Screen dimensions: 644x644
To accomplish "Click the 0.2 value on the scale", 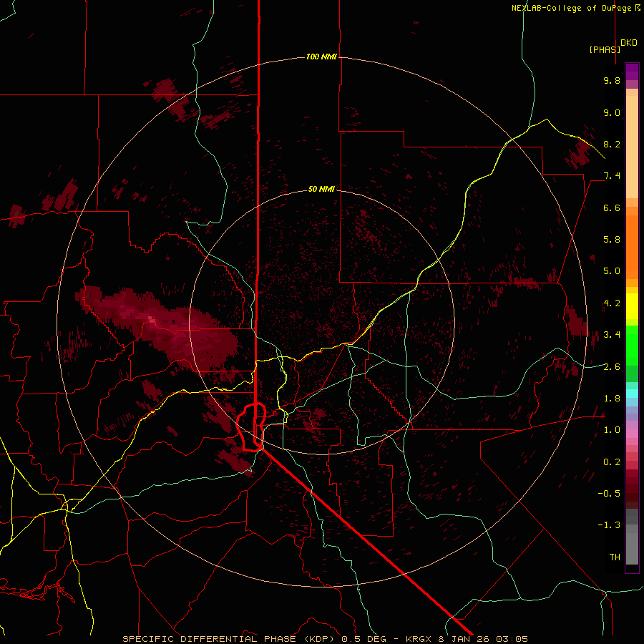I will [x=612, y=462].
